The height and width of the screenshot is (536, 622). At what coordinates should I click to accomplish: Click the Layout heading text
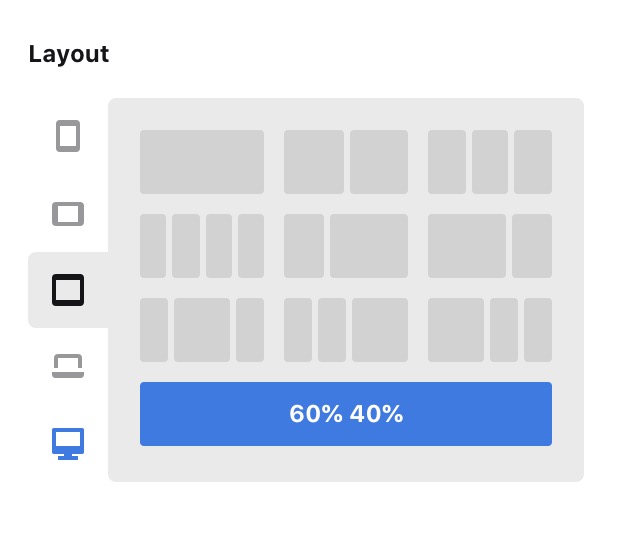(69, 54)
